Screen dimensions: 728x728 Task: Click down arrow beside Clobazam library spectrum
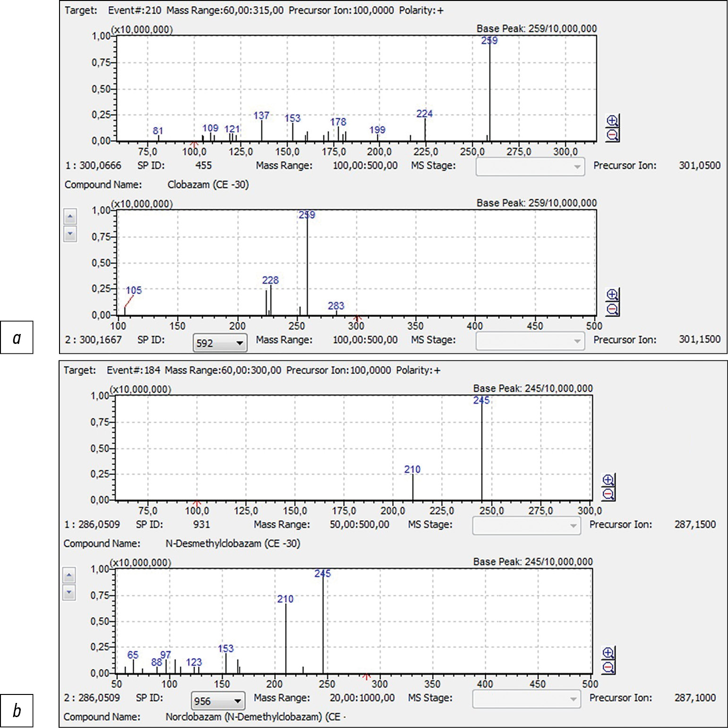[x=70, y=234]
